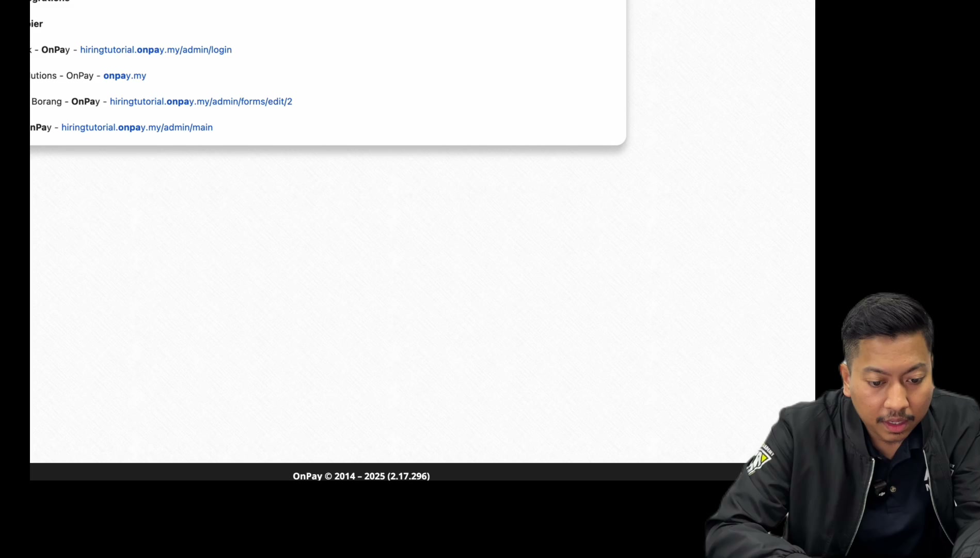
Task: Click the 'login' segment of the first URL
Action: (221, 50)
